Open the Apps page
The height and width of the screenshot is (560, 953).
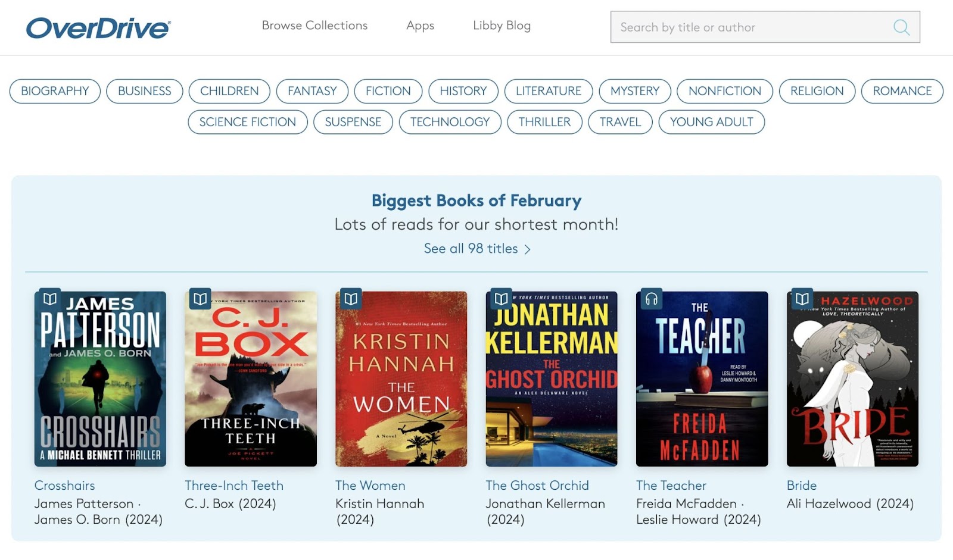click(420, 26)
